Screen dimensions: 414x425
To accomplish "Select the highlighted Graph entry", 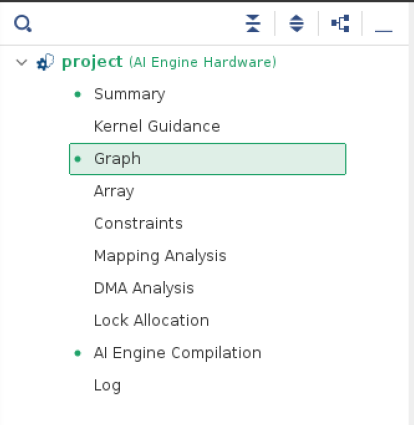I will click(x=207, y=159).
